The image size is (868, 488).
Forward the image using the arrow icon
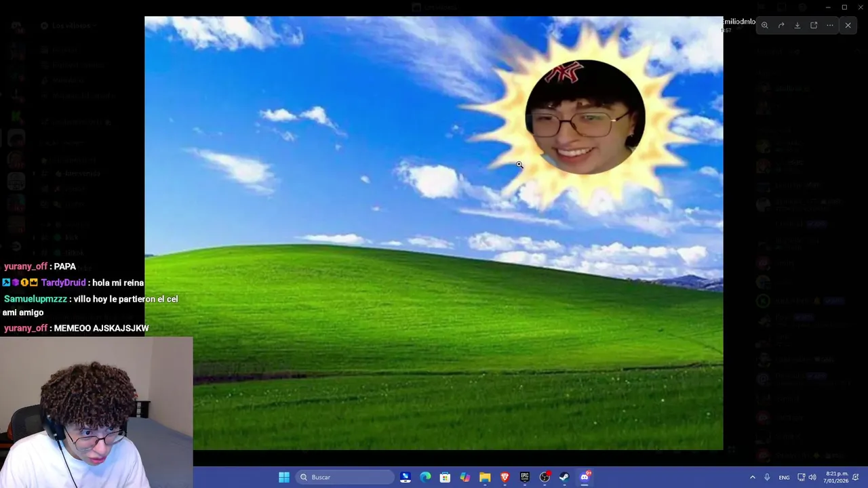point(781,25)
